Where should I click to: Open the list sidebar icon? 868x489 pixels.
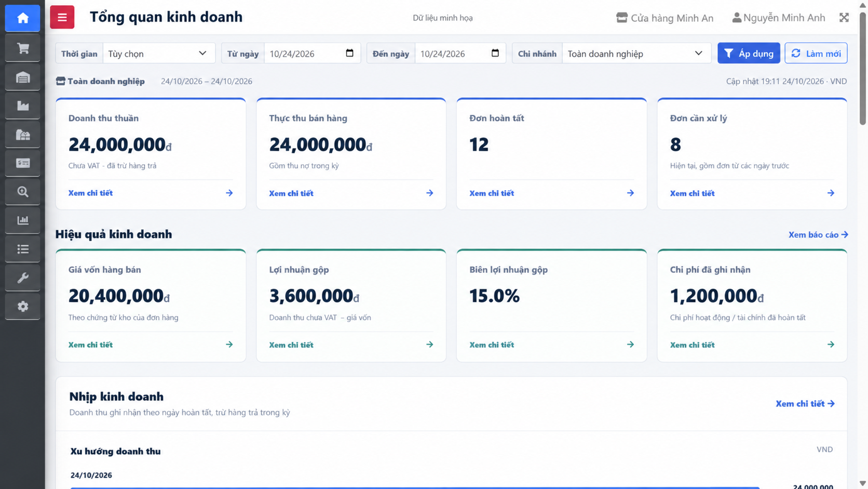tap(22, 249)
